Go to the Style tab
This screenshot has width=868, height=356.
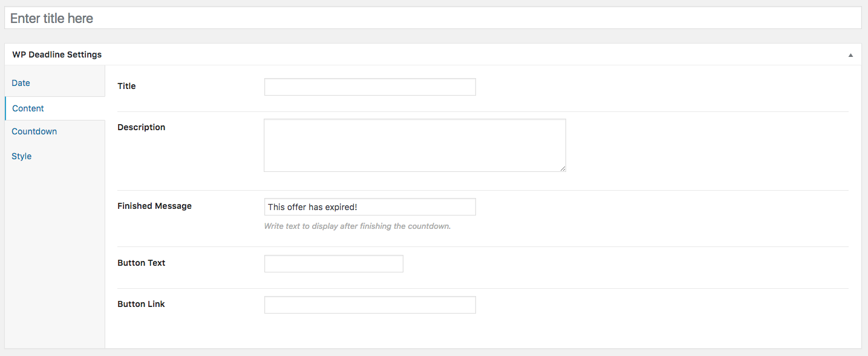(x=21, y=156)
